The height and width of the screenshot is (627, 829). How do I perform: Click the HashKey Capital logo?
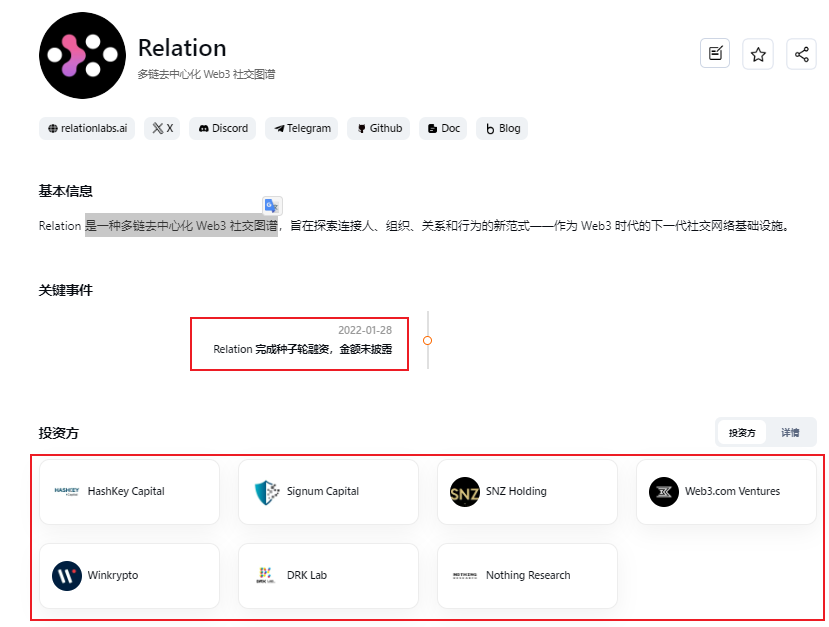(67, 492)
